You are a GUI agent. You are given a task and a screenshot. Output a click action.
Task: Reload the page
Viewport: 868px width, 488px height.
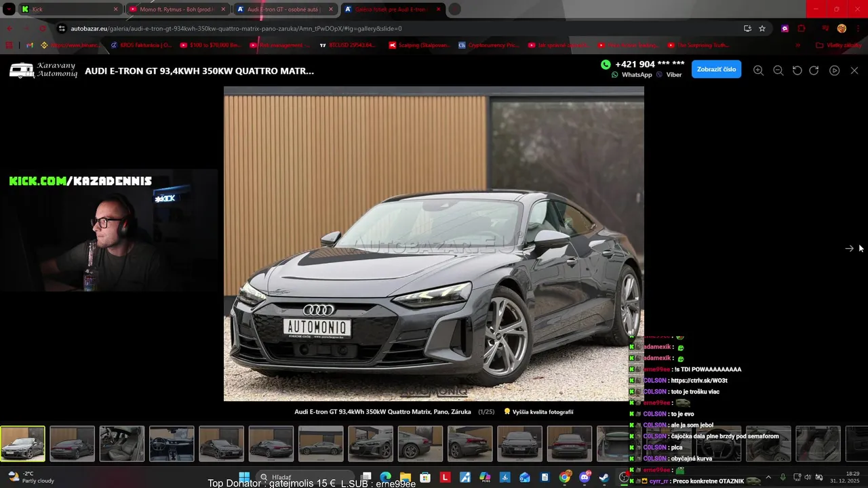43,28
